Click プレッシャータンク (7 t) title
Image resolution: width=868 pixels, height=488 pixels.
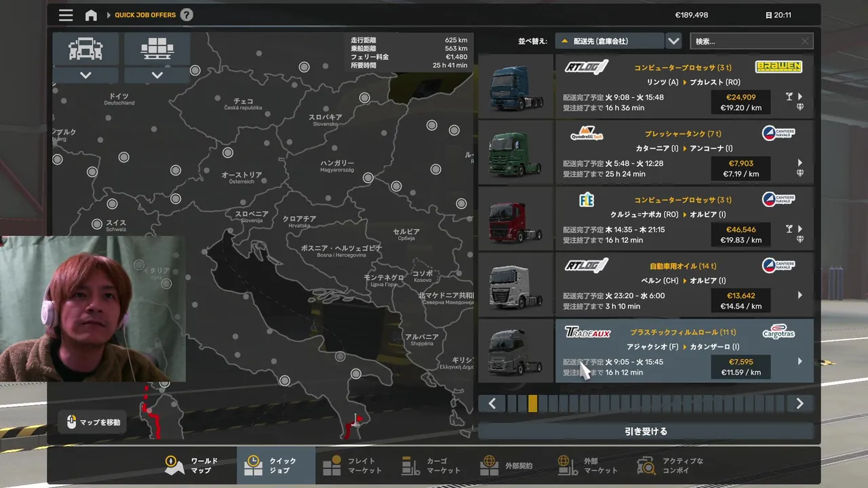[683, 134]
